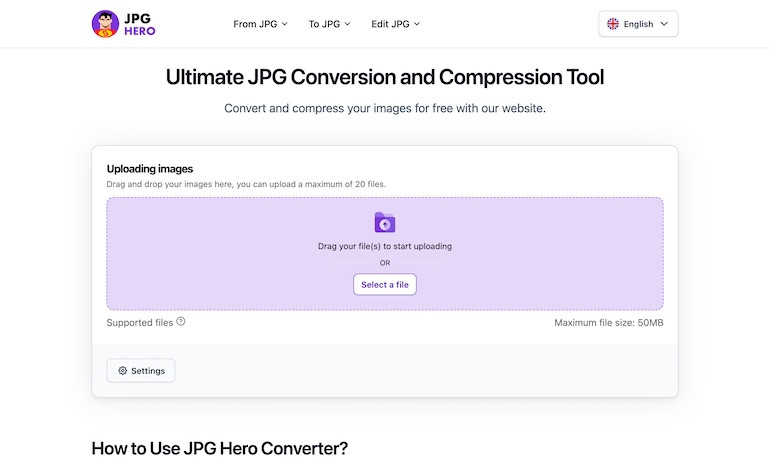Click the Convert and compress your images subtitle
This screenshot has width=770, height=470.
coord(385,109)
